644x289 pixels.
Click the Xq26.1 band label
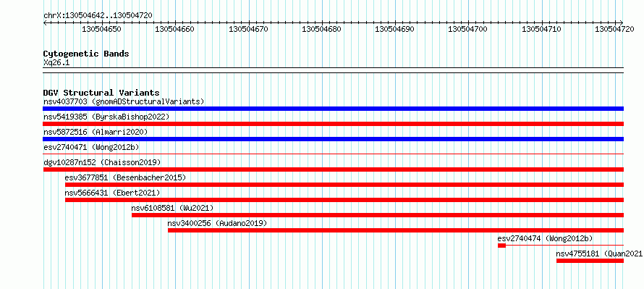pyautogui.click(x=56, y=63)
